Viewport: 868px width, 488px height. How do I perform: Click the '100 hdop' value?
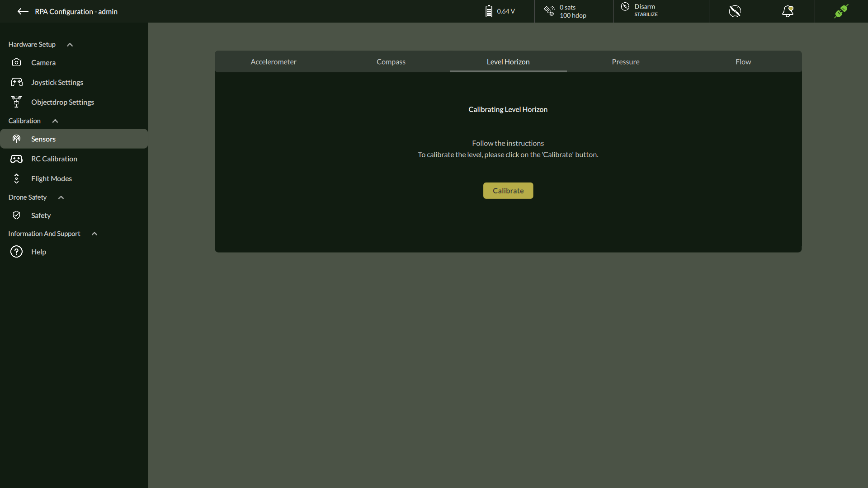click(x=573, y=15)
